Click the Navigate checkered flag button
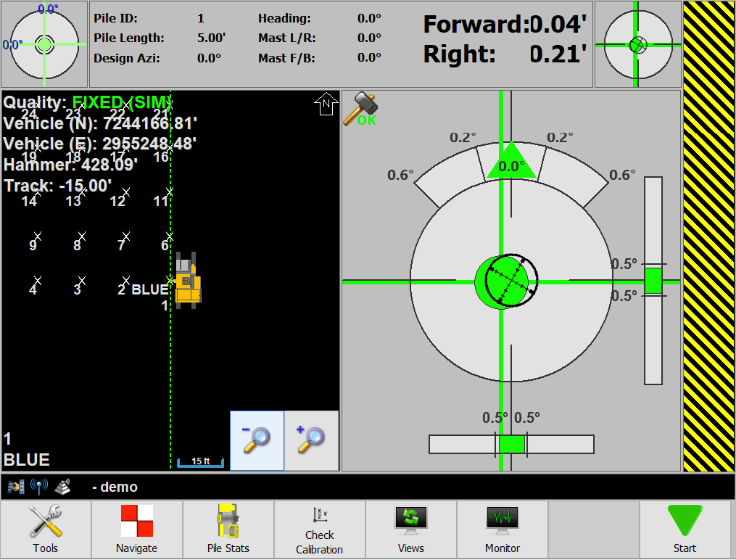 [x=137, y=530]
